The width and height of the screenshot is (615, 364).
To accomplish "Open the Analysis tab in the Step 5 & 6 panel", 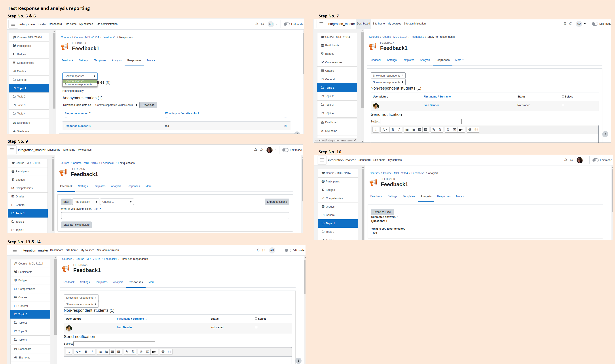I will 117,61.
